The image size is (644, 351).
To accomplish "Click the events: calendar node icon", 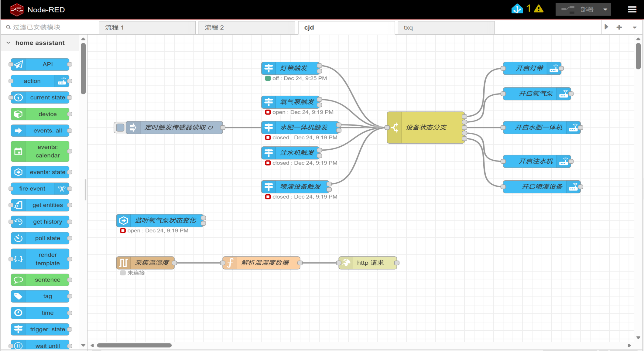I will (x=18, y=151).
